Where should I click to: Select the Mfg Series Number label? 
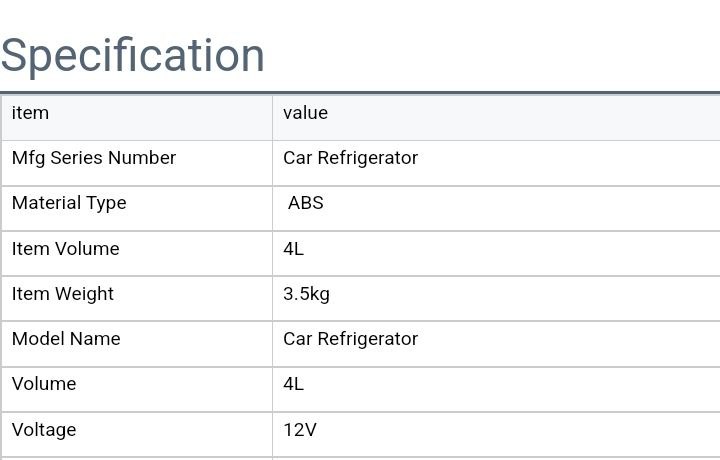coord(93,158)
